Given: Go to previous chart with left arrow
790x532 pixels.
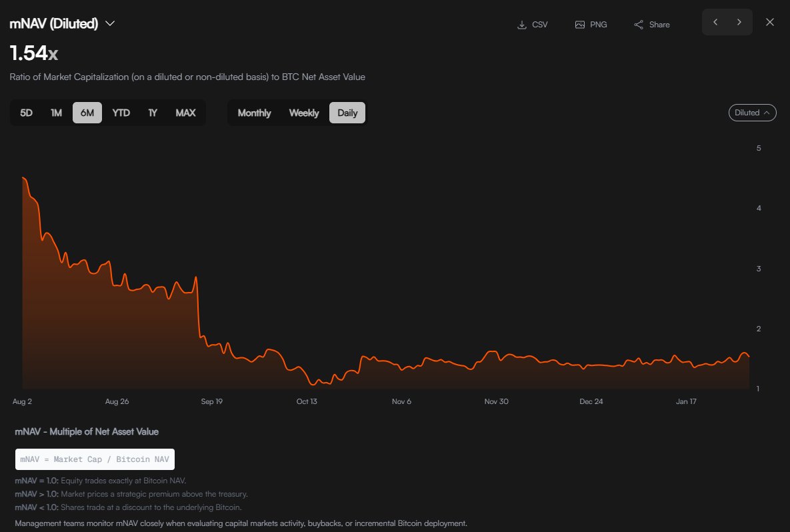Looking at the screenshot, I should tap(715, 22).
